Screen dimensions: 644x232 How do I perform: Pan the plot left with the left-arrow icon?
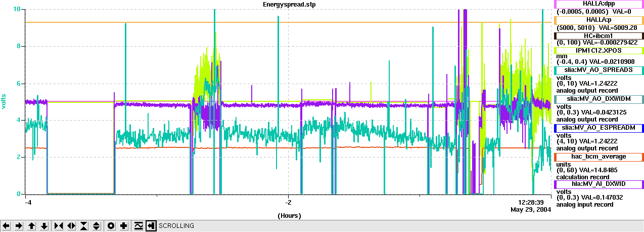click(x=6, y=226)
